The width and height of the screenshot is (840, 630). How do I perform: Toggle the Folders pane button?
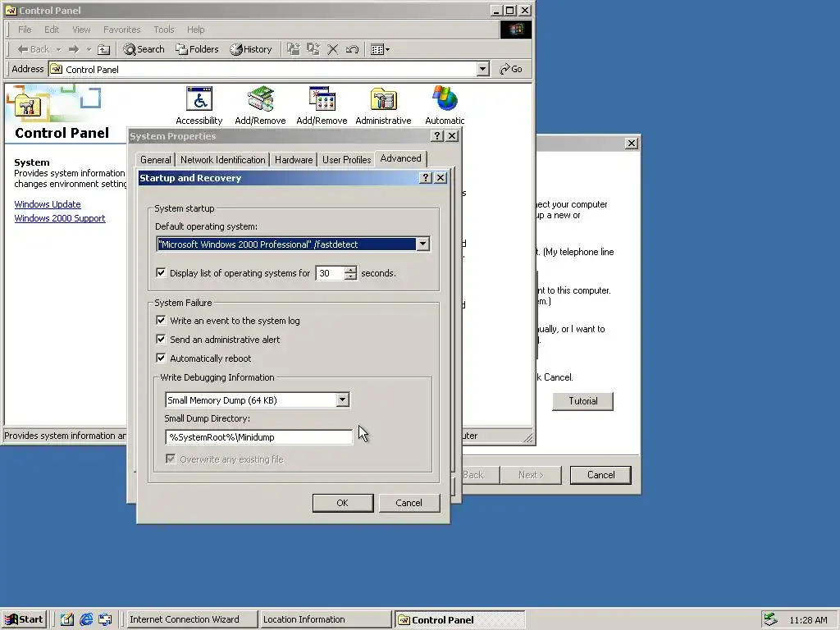(197, 49)
